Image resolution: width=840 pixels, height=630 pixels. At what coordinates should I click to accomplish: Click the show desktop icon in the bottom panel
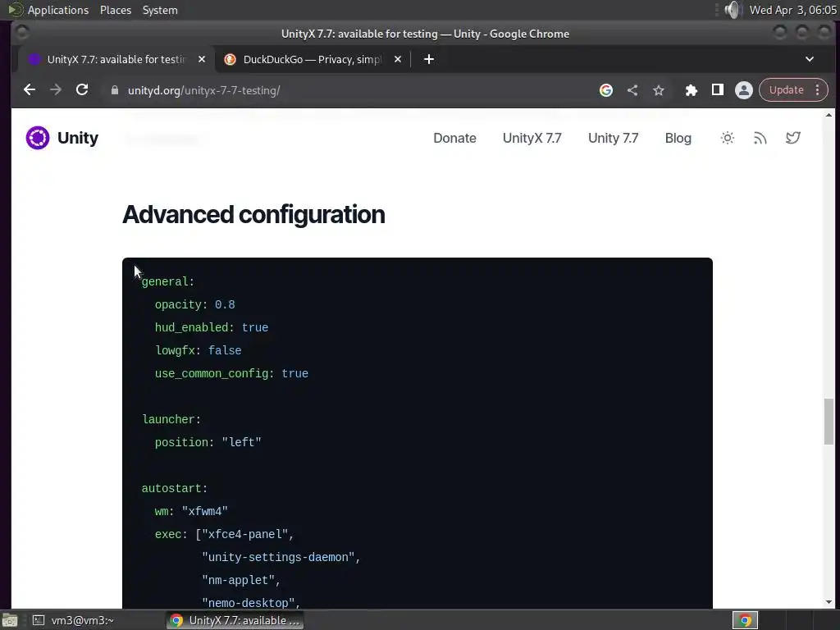pos(9,620)
